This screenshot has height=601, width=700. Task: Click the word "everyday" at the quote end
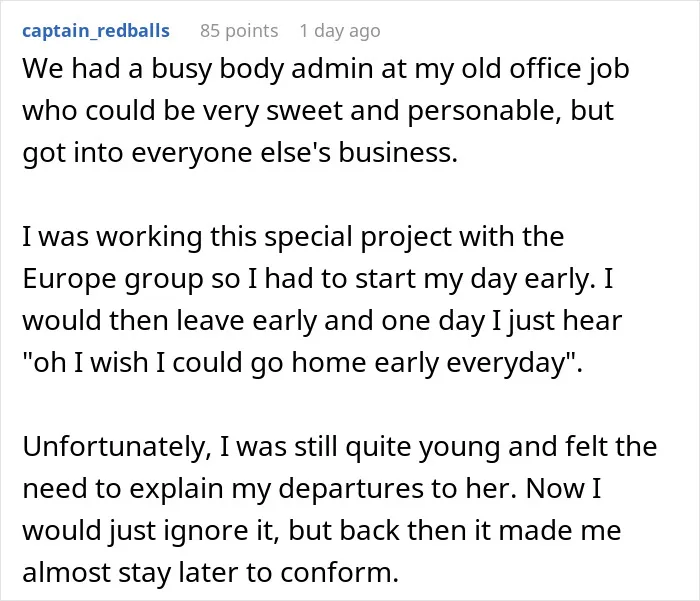click(506, 363)
